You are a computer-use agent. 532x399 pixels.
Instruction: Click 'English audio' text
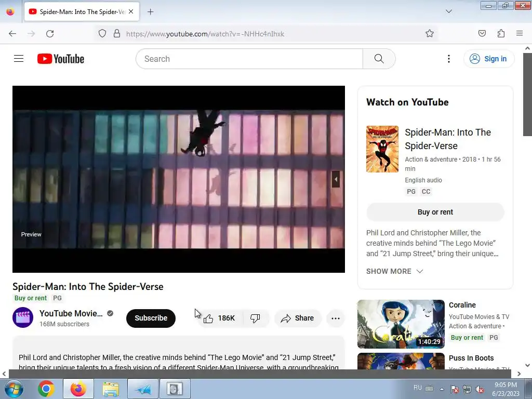coord(423,180)
